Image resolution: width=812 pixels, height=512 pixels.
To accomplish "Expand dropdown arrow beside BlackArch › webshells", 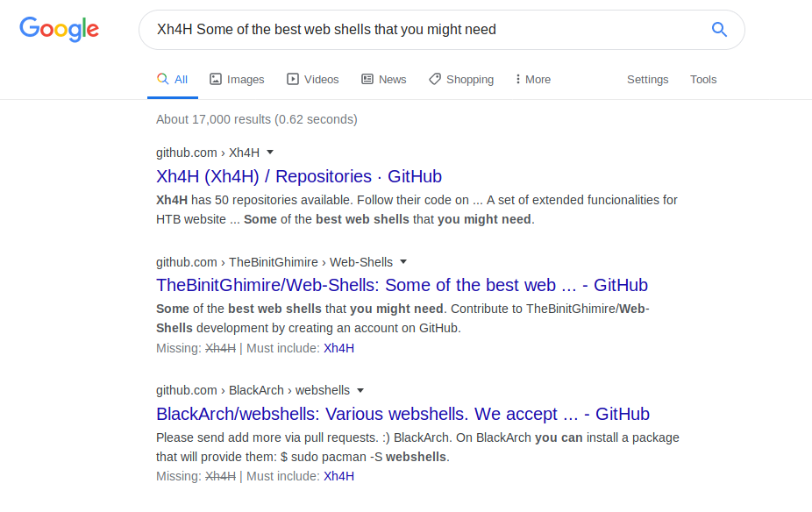I will [x=360, y=390].
